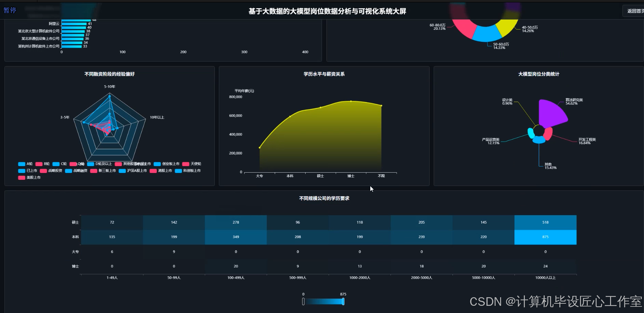Toggle the 新三板上市 legend series
This screenshot has height=313, width=644.
coord(103,171)
